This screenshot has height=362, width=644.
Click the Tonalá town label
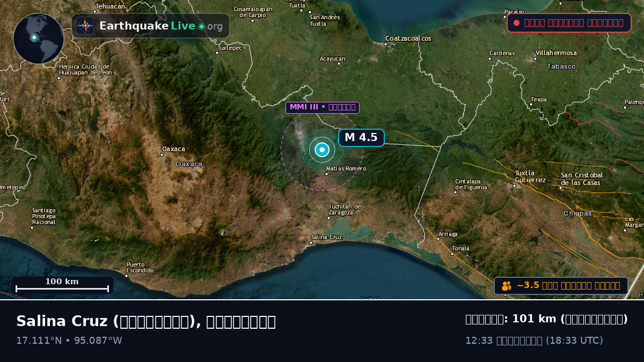(460, 248)
